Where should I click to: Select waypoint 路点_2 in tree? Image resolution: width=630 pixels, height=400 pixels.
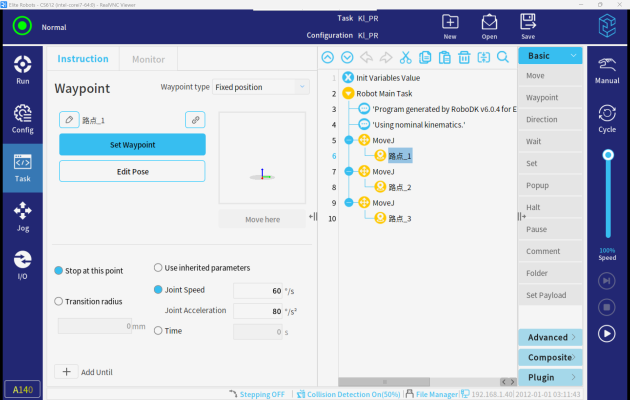[399, 187]
